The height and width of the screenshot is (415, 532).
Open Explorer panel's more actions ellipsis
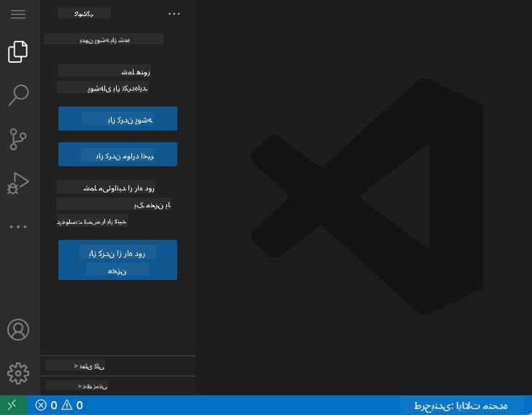174,13
